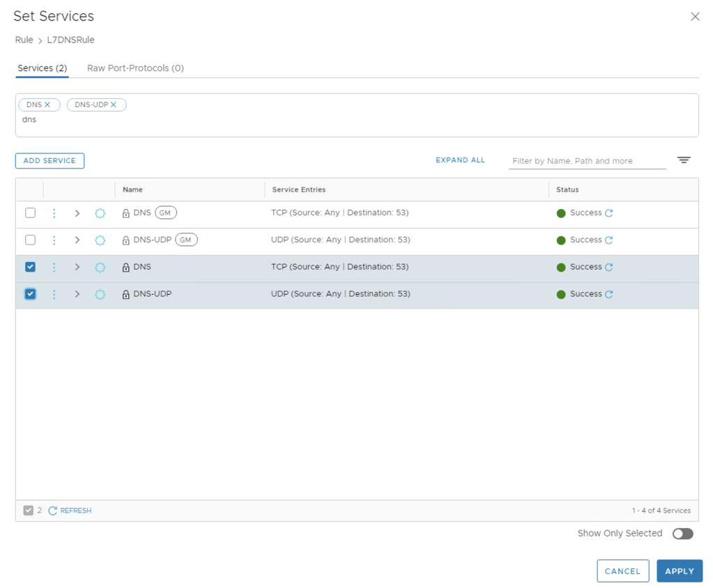The height and width of the screenshot is (588, 713).
Task: Refresh status of checked DNS-UDP service
Action: coord(609,295)
